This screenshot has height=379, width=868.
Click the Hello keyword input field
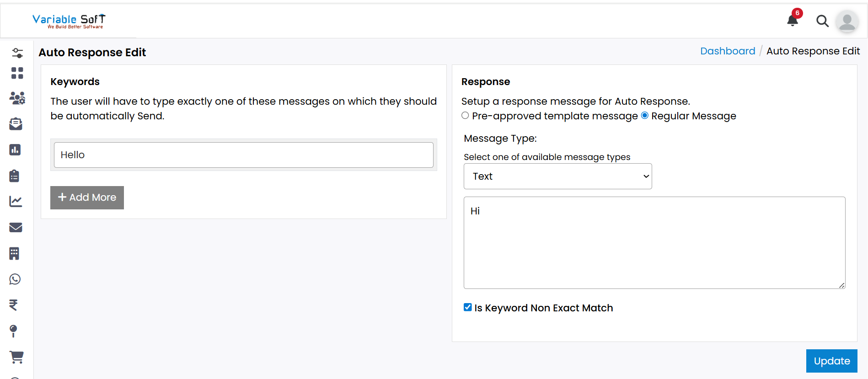coord(243,155)
